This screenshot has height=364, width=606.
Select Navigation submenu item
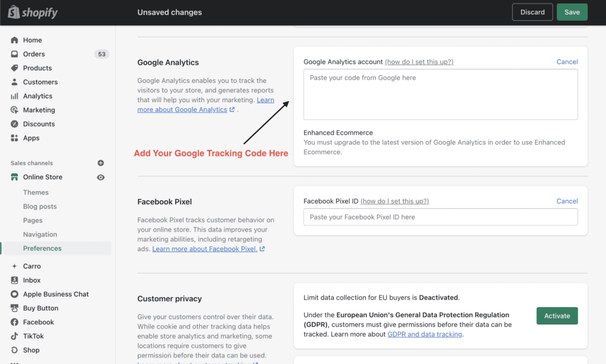click(x=40, y=234)
